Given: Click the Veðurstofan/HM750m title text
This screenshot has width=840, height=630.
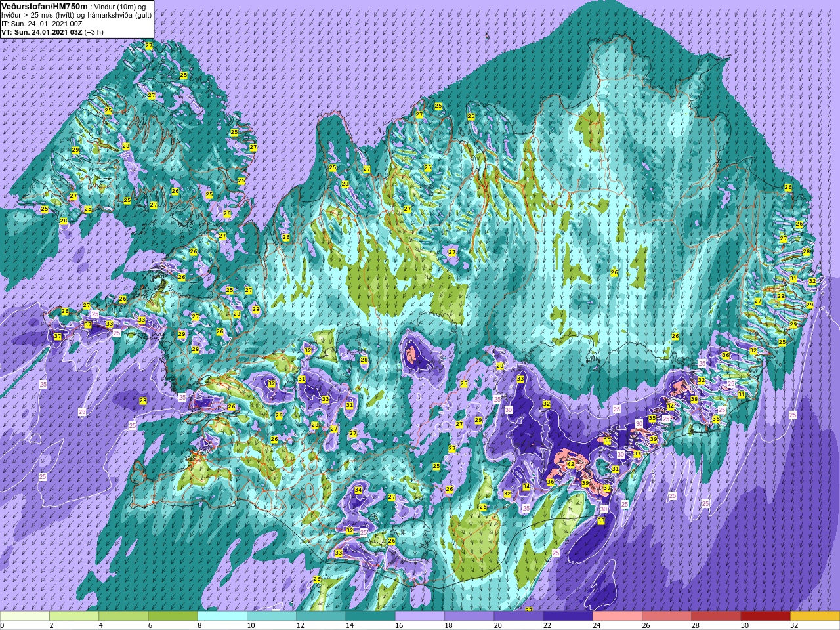Looking at the screenshot, I should pos(44,6).
